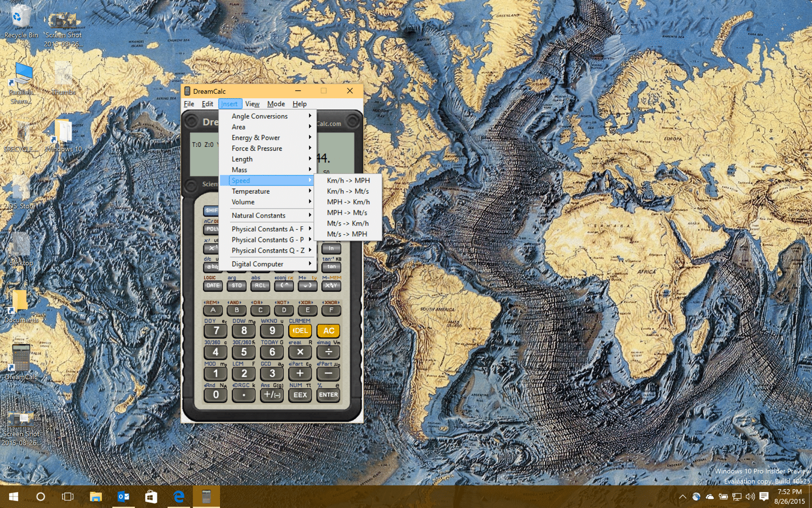
Task: Open Outlook from the taskbar
Action: click(x=123, y=496)
